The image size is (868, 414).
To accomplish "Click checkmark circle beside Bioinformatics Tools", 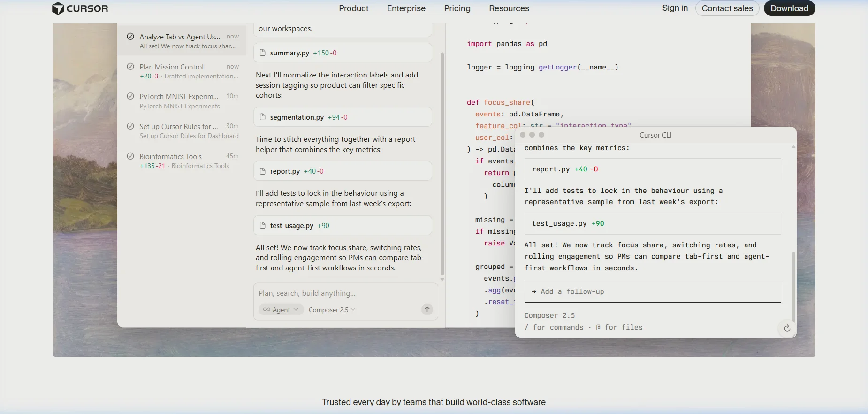I will 130,156.
